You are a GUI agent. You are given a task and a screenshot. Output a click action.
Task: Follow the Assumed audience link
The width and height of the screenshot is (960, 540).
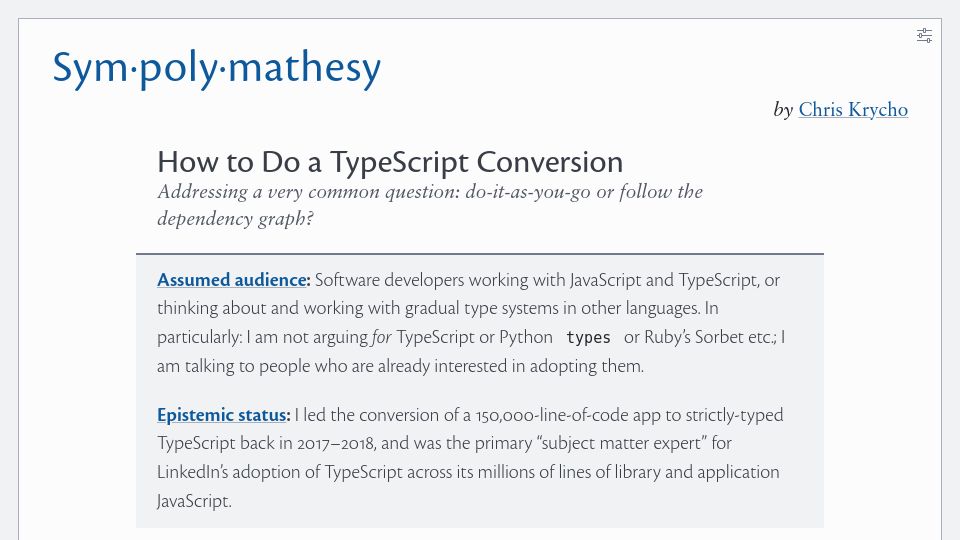pos(231,280)
